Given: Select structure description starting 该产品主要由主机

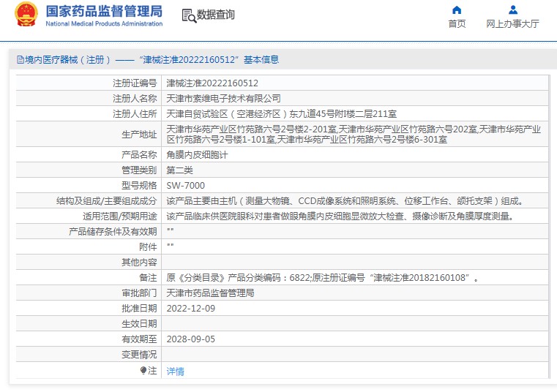Looking at the screenshot, I should point(345,201).
